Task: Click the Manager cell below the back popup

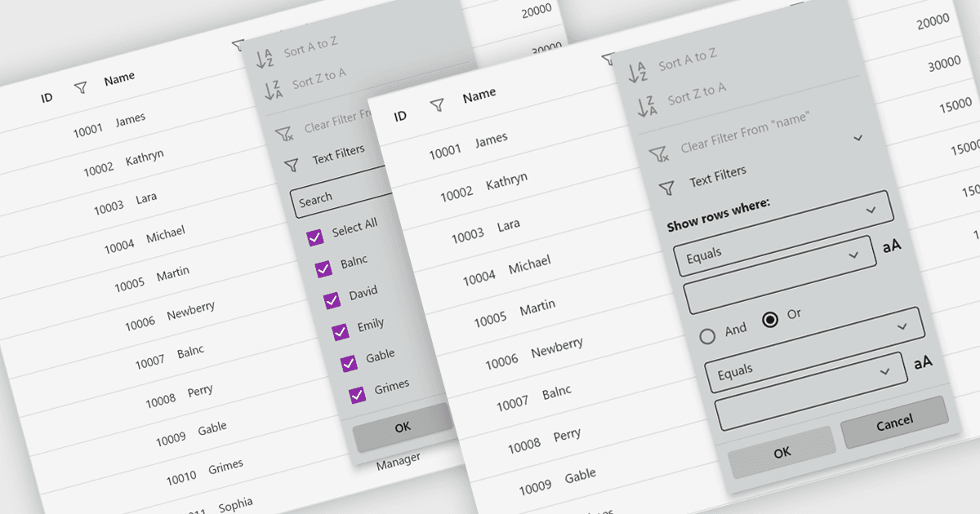Action: coord(399,460)
